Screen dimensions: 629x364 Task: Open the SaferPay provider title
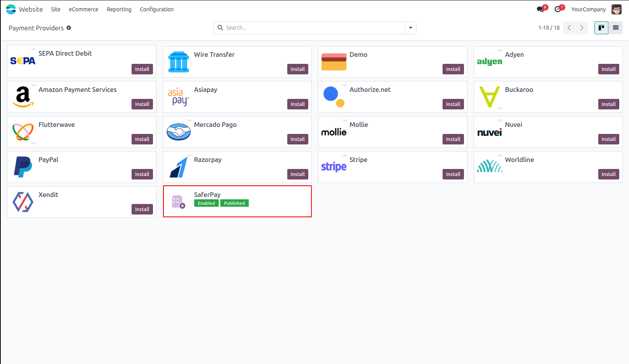[207, 195]
